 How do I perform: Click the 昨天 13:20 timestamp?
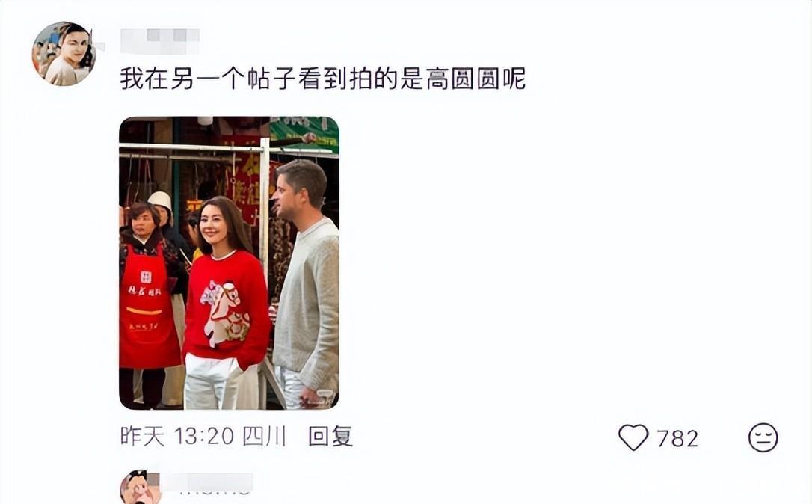pyautogui.click(x=177, y=437)
